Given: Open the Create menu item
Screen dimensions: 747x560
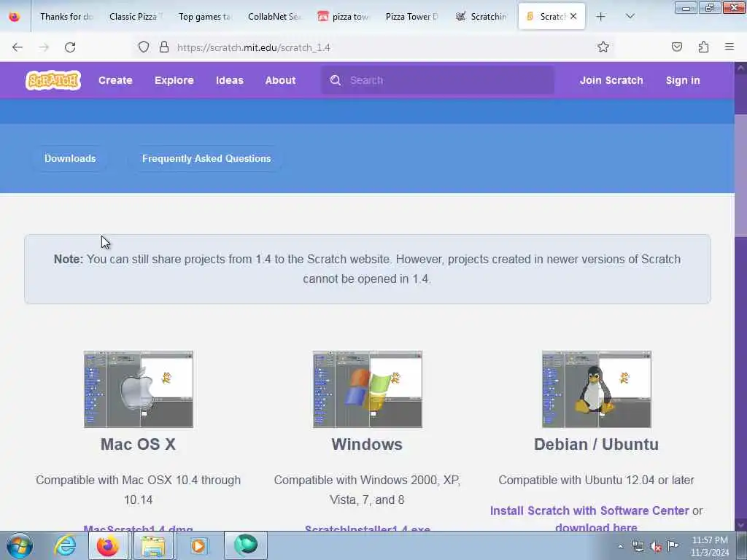Looking at the screenshot, I should pos(115,80).
